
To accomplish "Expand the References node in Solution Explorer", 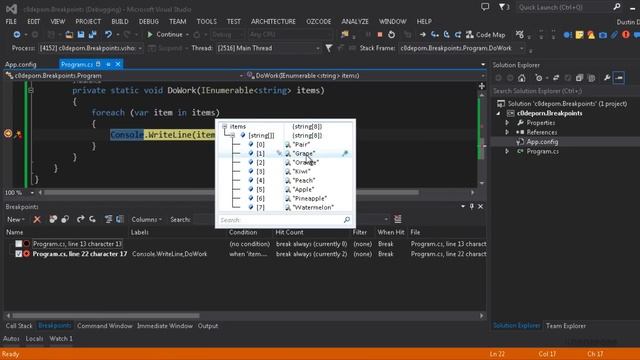I will [507, 132].
